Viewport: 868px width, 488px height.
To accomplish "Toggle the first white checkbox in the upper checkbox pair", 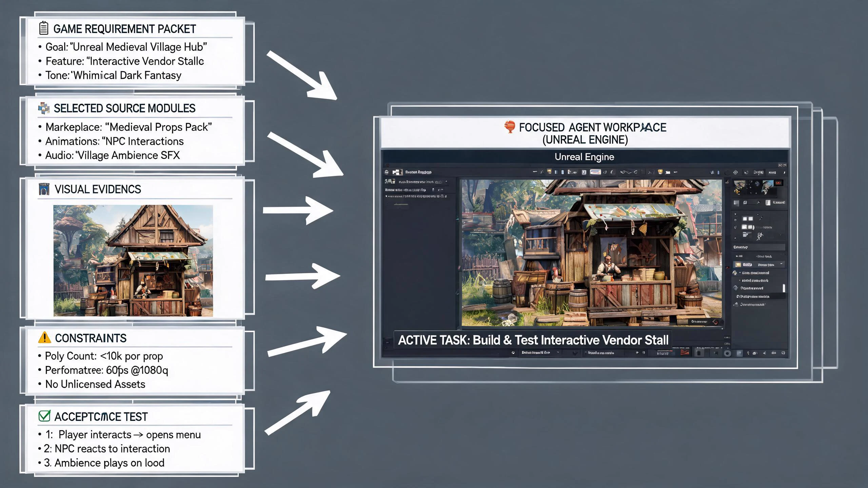I will pyautogui.click(x=745, y=219).
